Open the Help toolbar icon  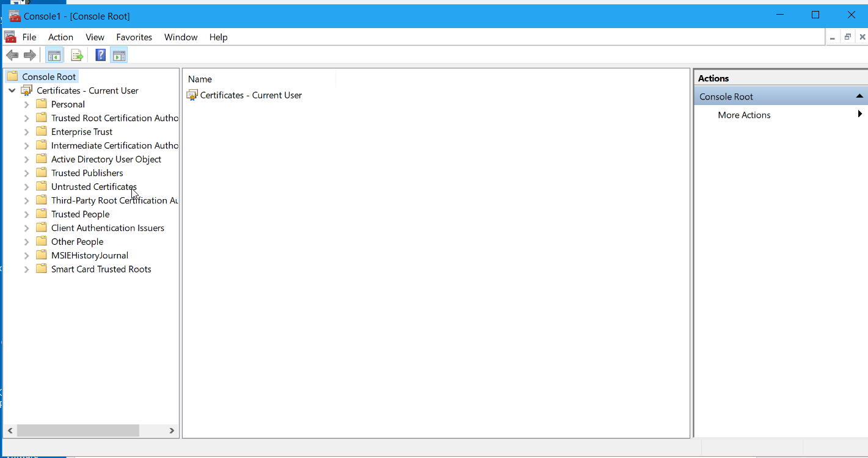(101, 56)
